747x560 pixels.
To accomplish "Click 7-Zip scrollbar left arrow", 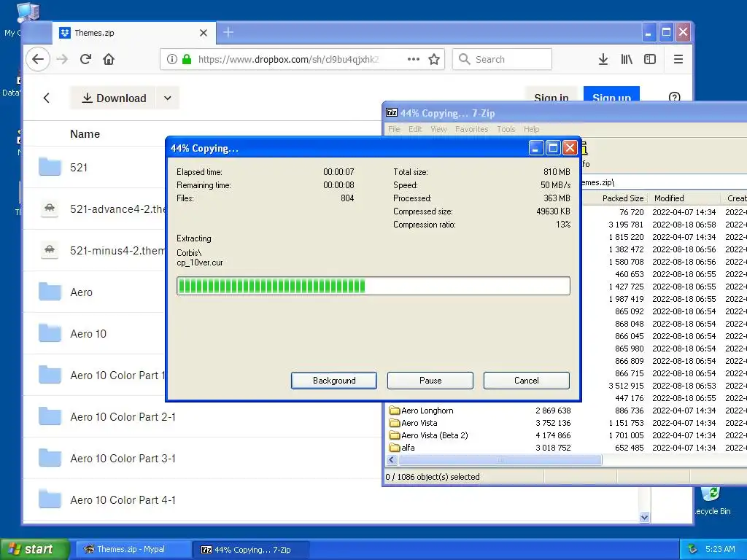I will [392, 459].
